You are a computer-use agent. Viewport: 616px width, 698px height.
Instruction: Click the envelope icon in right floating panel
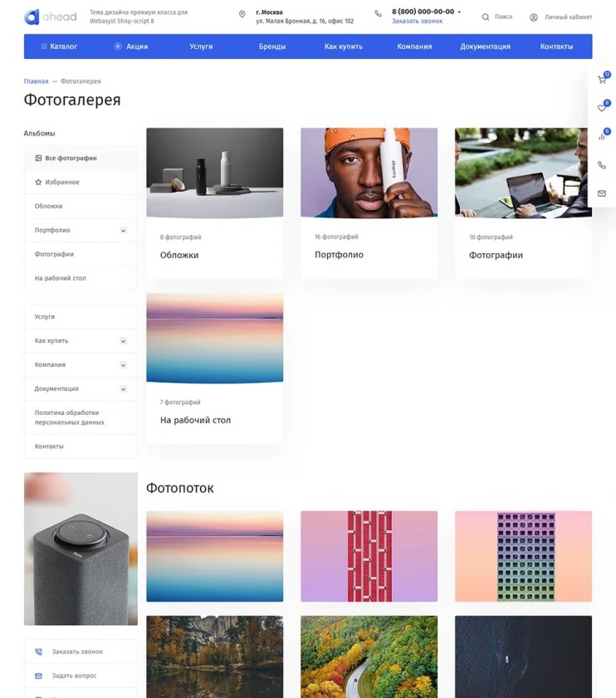pyautogui.click(x=602, y=193)
